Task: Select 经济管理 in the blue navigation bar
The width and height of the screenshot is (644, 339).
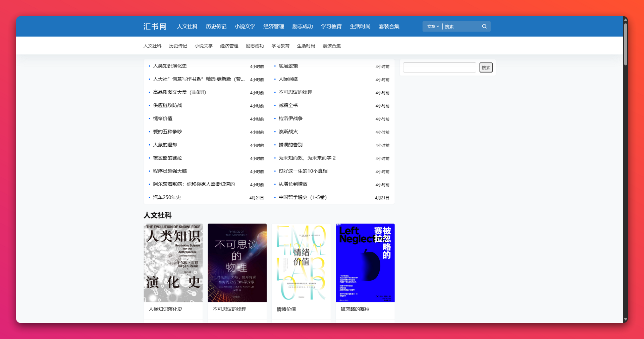Action: (273, 27)
